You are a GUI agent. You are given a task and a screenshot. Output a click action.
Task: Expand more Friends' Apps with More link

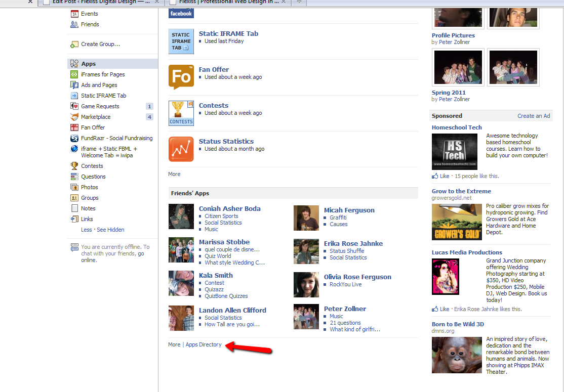coord(175,344)
